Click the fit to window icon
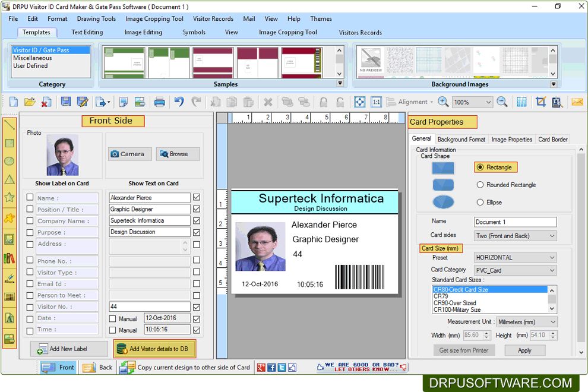This screenshot has height=392, width=588. (359, 102)
